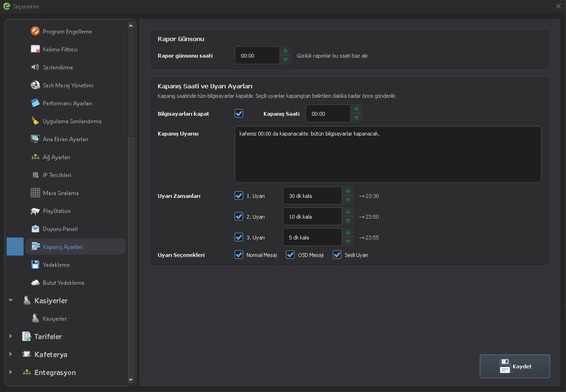The height and width of the screenshot is (392, 566).
Task: Click the Kasiyerler group person icon
Action: click(26, 300)
